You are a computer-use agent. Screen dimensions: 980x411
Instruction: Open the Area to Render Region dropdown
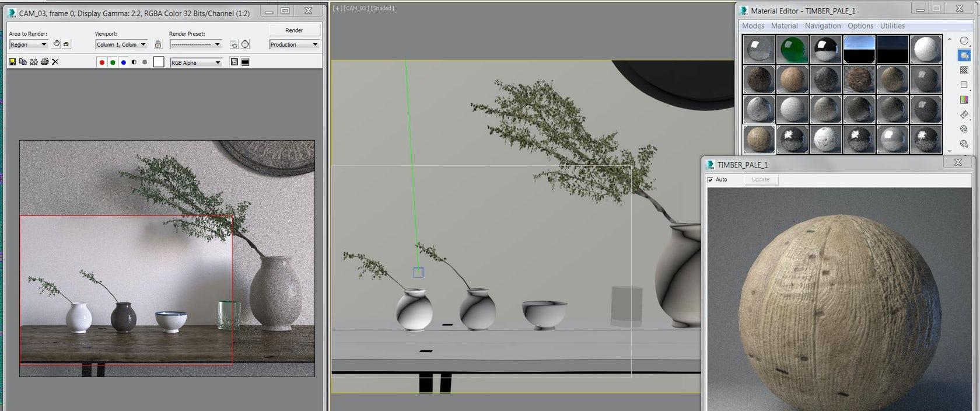(29, 44)
